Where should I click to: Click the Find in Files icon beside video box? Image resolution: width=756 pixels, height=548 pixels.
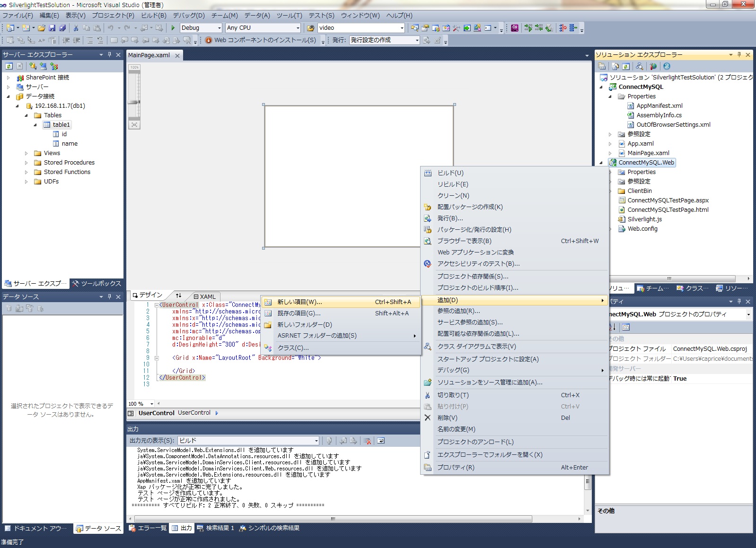click(310, 28)
